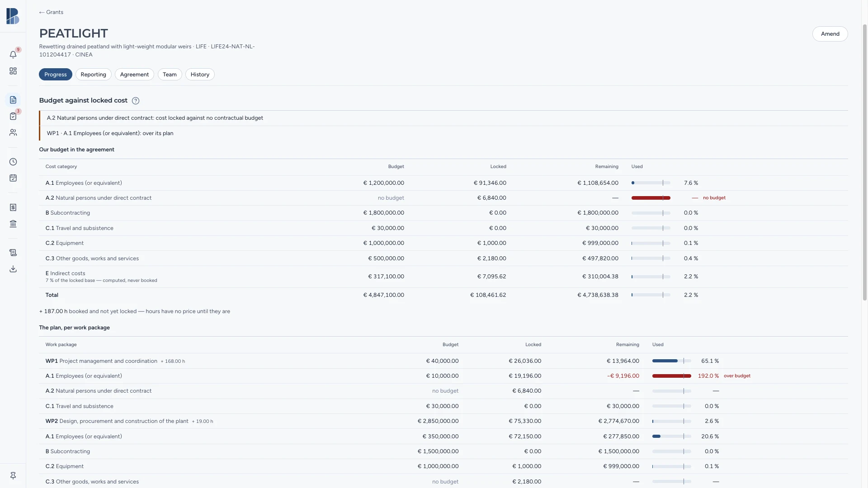Click the 192.0 % over budget percentage

(708, 376)
